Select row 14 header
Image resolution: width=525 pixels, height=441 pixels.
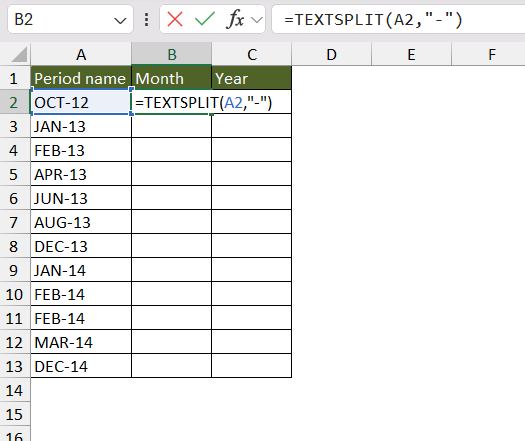coord(15,390)
